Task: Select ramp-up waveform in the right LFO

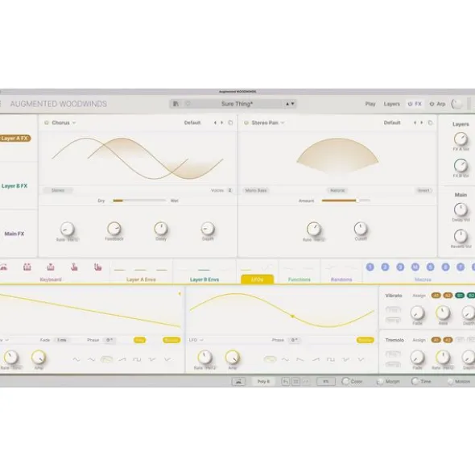Action: [x=316, y=359]
